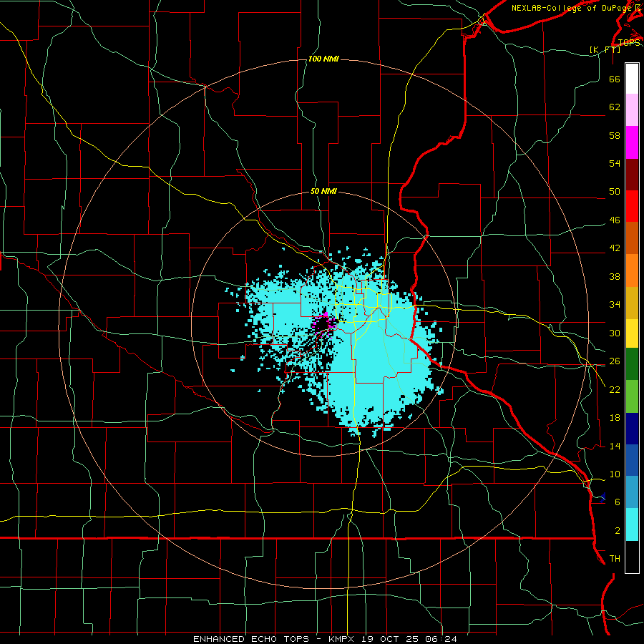Click the "KMPX" radar site identifier
This screenshot has width=644, height=644.
[x=343, y=639]
